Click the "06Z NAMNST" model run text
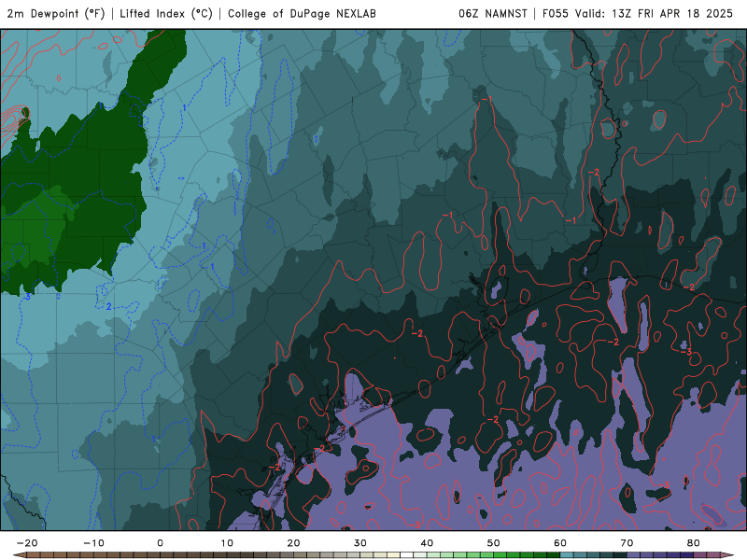 [493, 13]
